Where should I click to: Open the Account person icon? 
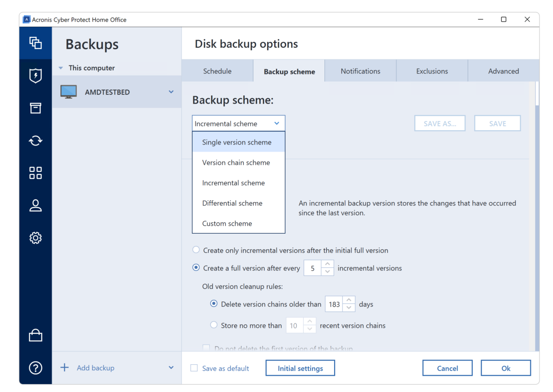[35, 205]
